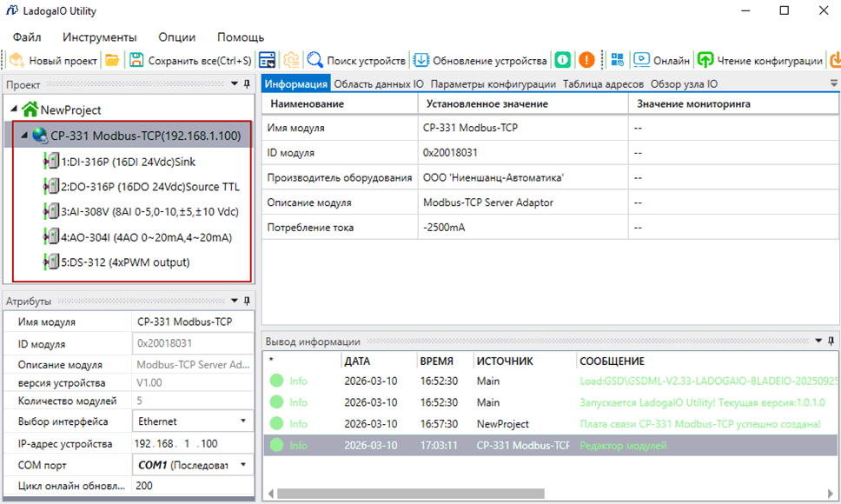Open the Вывод информации panel dropdown arrow
Image resolution: width=841 pixels, height=504 pixels.
coord(818,341)
